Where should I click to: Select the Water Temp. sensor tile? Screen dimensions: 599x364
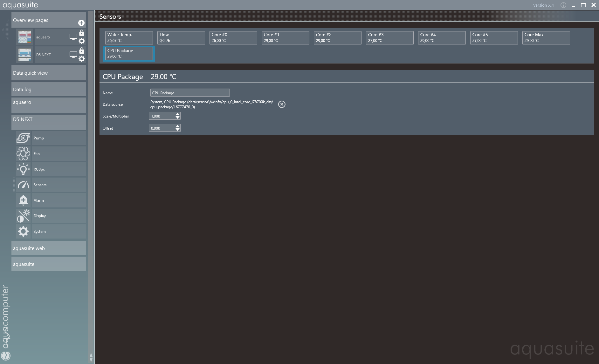pos(129,37)
